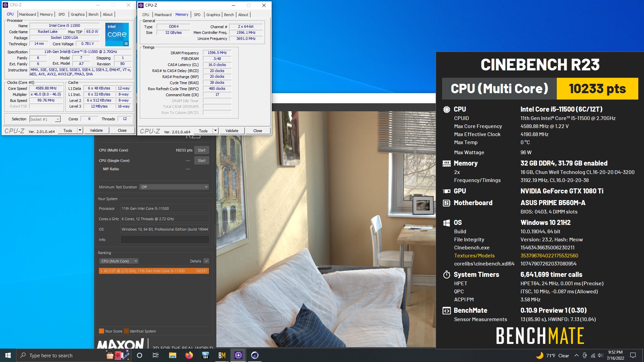The width and height of the screenshot is (644, 362).
Task: Click the left CPU-Z window title icon
Action: tap(5, 5)
